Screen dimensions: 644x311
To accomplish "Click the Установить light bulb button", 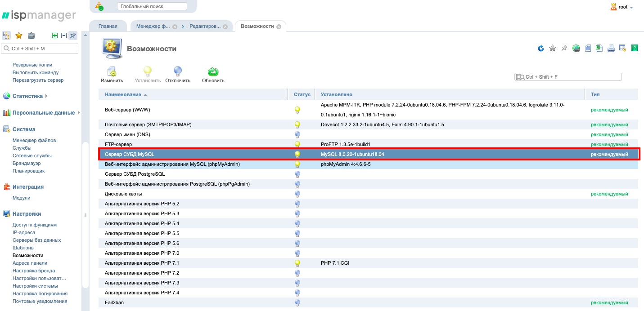I will point(148,75).
